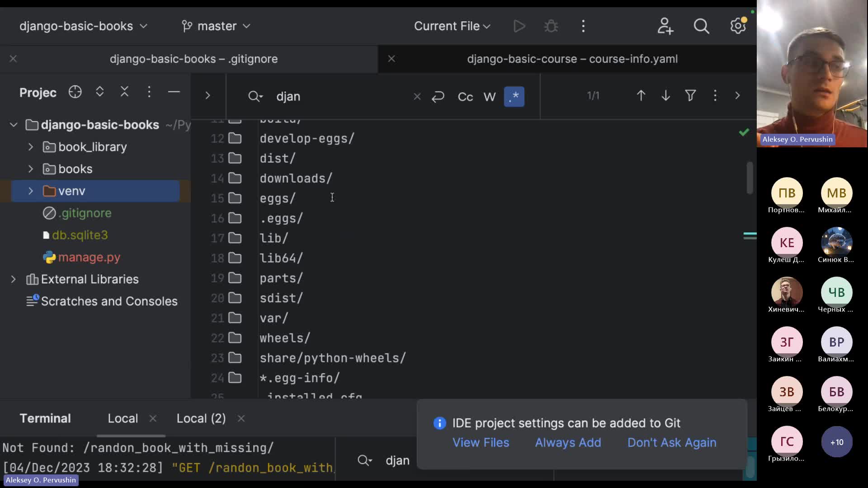Viewport: 868px width, 488px height.
Task: Expand External Libraries node
Action: [14, 279]
